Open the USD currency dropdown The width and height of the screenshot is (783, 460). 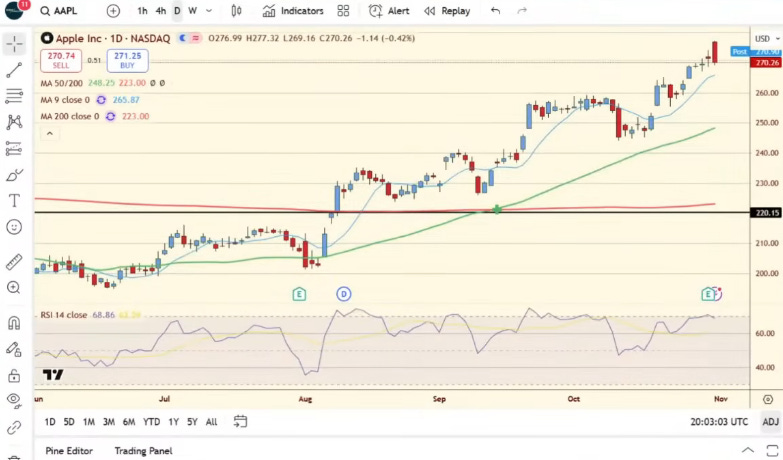coord(767,38)
